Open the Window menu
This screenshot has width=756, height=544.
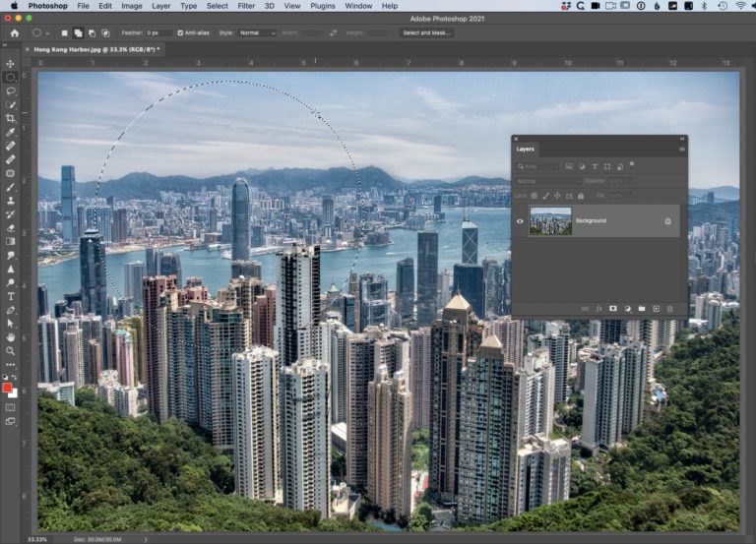click(358, 6)
